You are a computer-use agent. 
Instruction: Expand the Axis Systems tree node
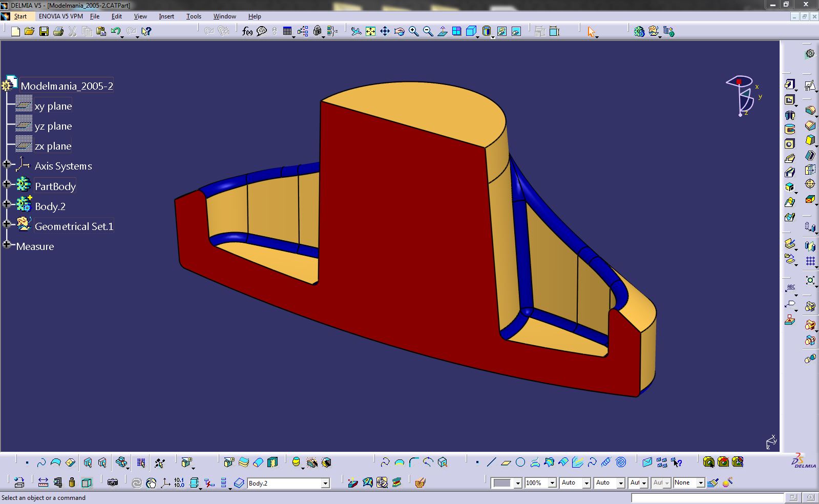pyautogui.click(x=7, y=164)
